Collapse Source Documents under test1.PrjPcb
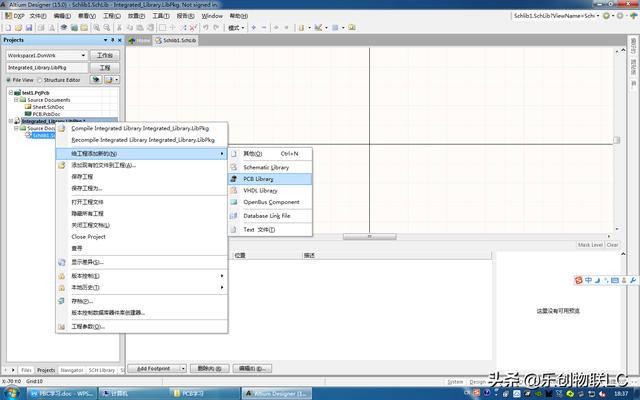This screenshot has width=640, height=400. tap(16, 100)
